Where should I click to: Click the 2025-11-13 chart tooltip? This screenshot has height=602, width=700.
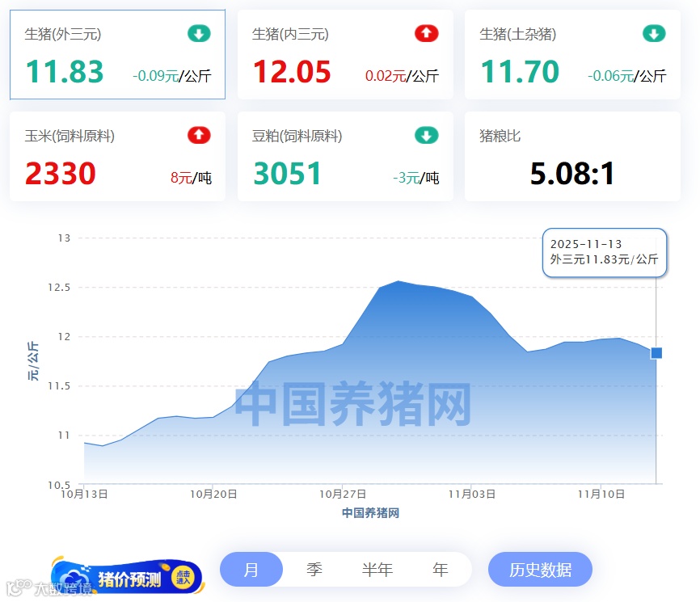pyautogui.click(x=605, y=253)
